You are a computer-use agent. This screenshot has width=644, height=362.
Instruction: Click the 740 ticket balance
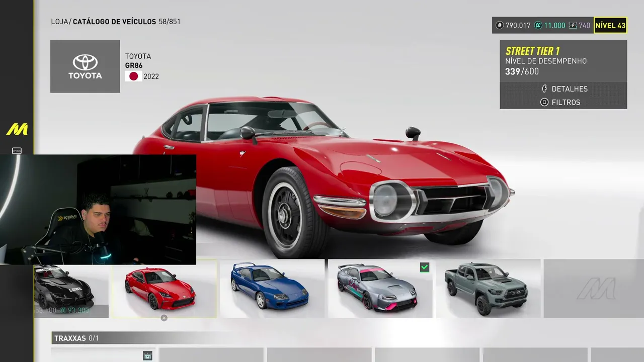pos(585,25)
